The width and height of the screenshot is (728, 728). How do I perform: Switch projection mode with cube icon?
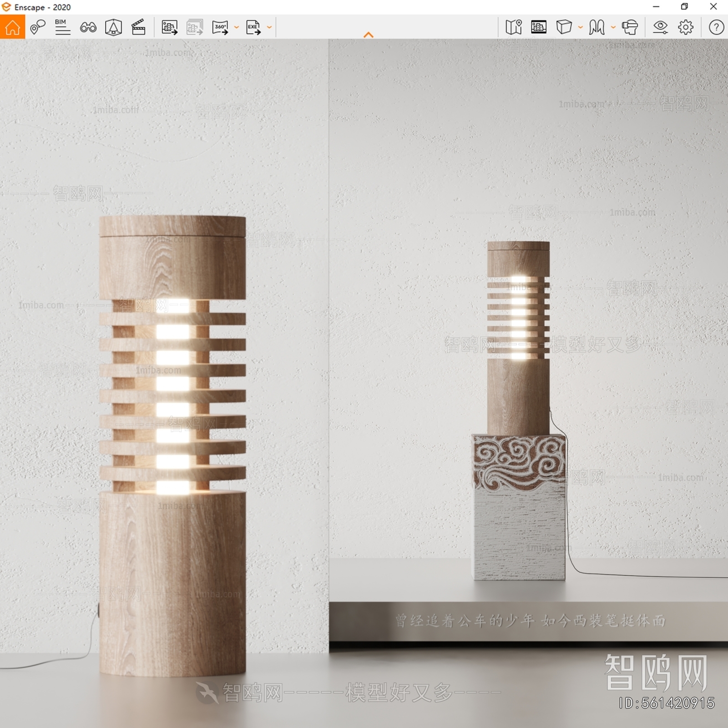[564, 27]
